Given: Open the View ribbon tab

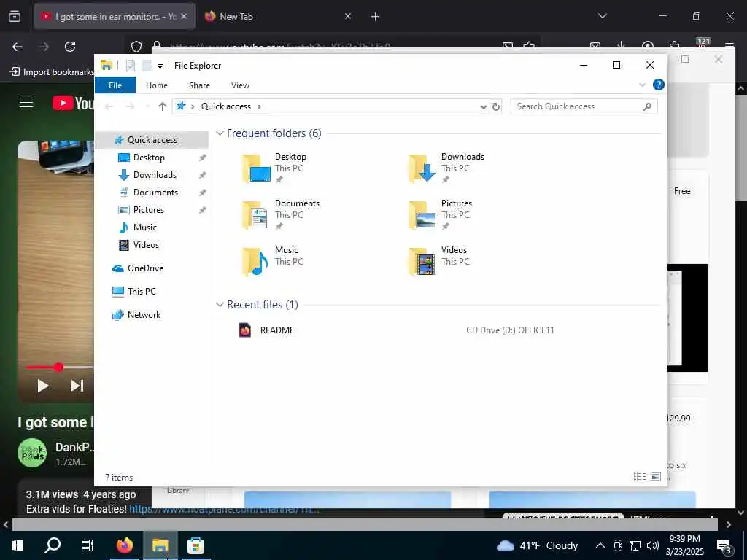Looking at the screenshot, I should (x=240, y=85).
